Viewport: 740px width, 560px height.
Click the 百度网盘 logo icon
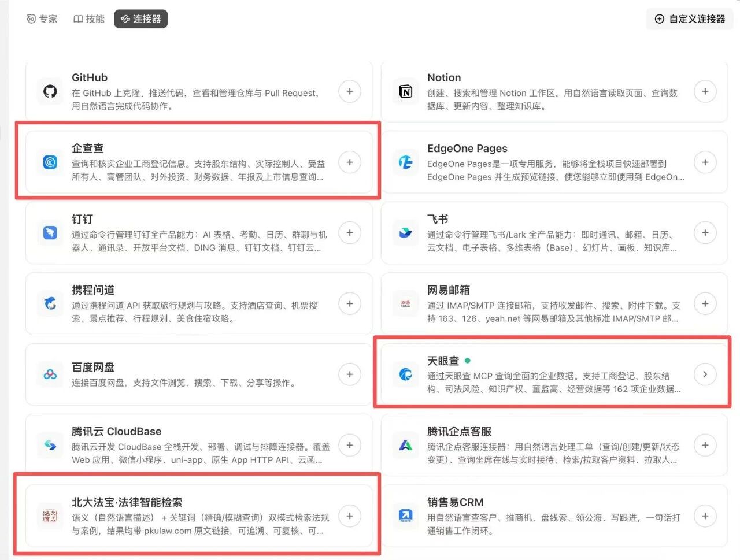point(50,374)
